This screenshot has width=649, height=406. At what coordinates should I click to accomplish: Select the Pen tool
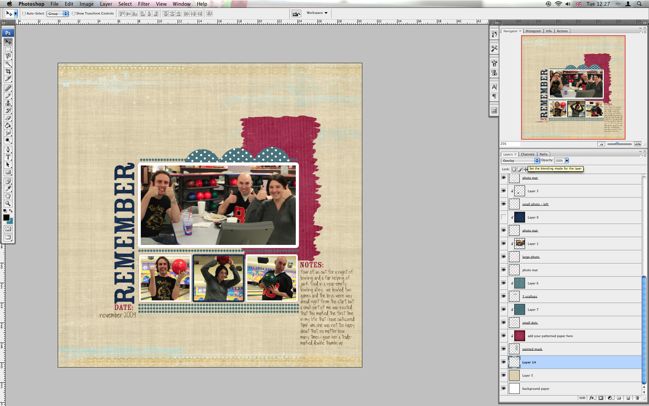pos(8,149)
